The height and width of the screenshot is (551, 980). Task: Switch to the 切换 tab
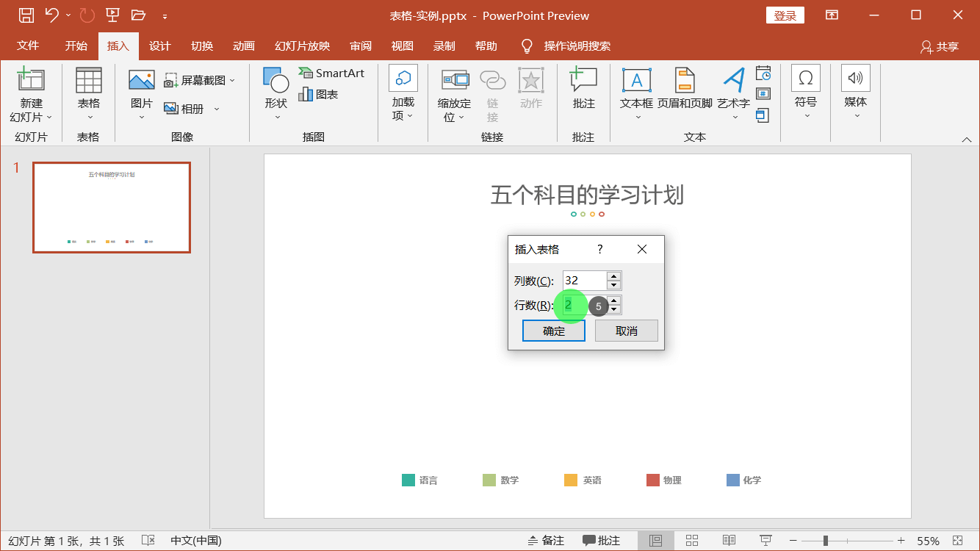202,46
